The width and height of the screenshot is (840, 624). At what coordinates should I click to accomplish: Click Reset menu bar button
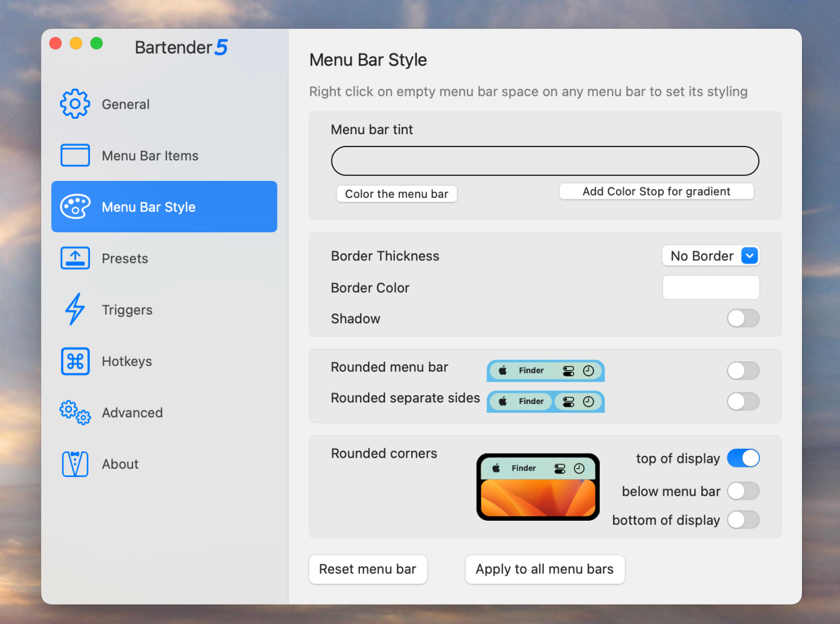[367, 569]
